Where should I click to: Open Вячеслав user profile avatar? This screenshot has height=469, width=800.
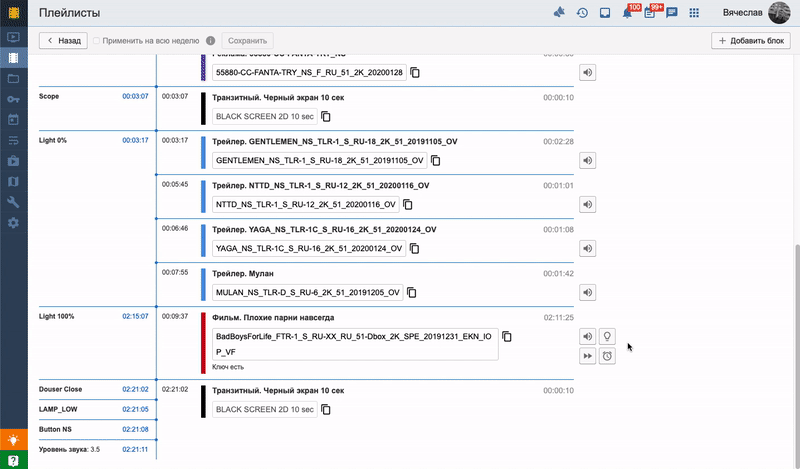(x=779, y=13)
